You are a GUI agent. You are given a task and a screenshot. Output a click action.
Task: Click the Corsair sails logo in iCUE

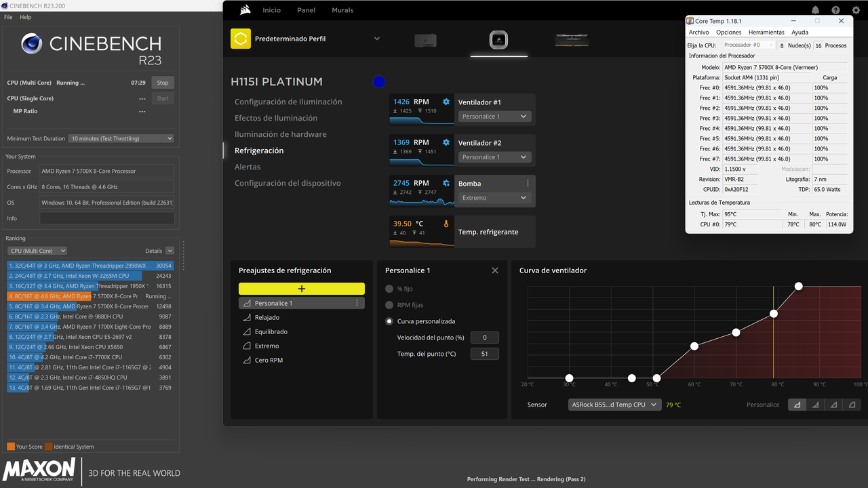point(245,10)
